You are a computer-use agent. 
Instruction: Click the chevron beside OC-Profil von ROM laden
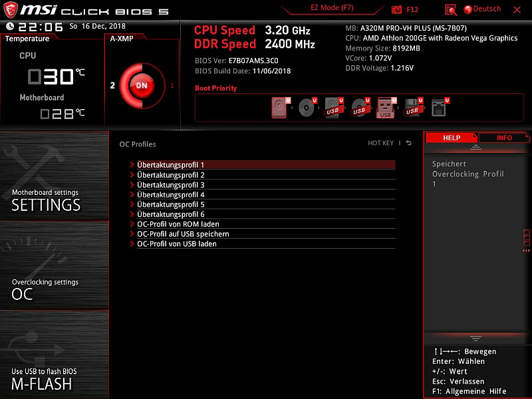132,224
